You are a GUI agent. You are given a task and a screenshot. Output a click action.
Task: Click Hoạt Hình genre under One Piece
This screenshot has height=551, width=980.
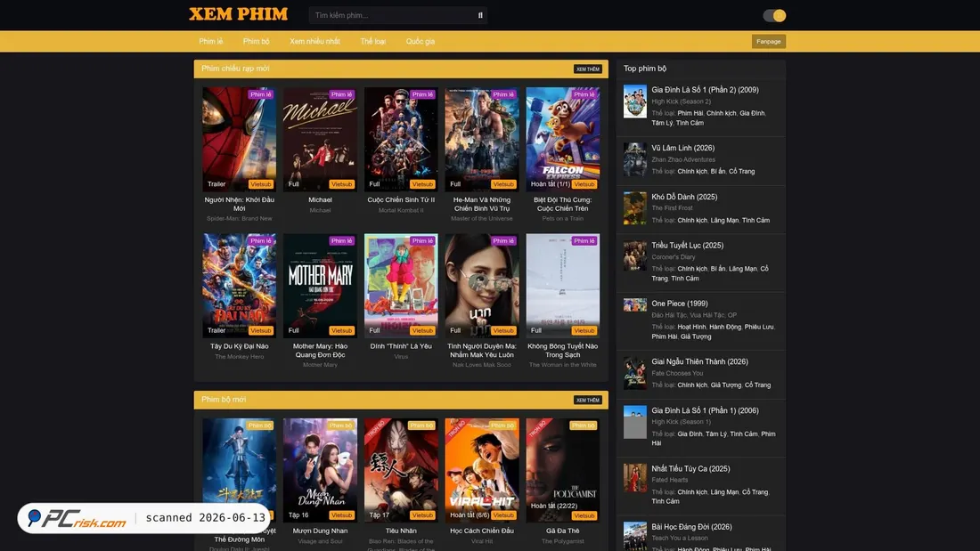click(691, 327)
